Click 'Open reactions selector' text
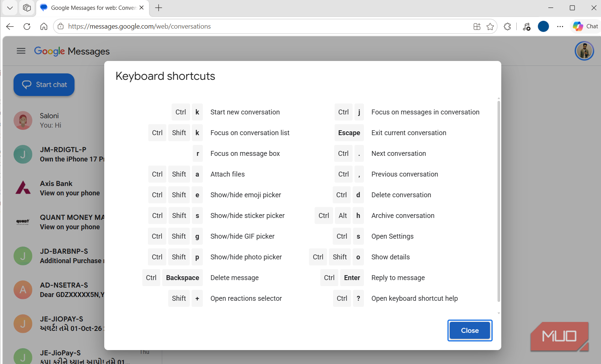 click(x=246, y=299)
